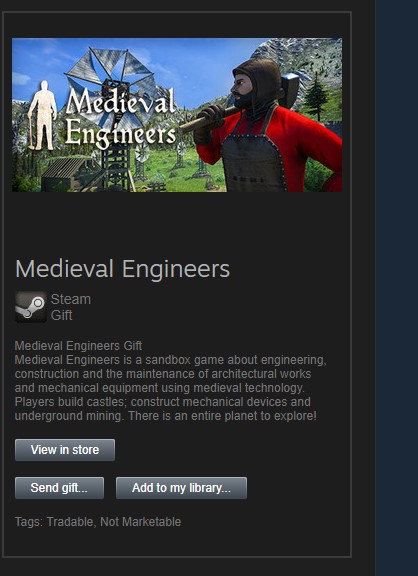418x576 pixels.
Task: Click the Tradable tag
Action: tap(70, 522)
